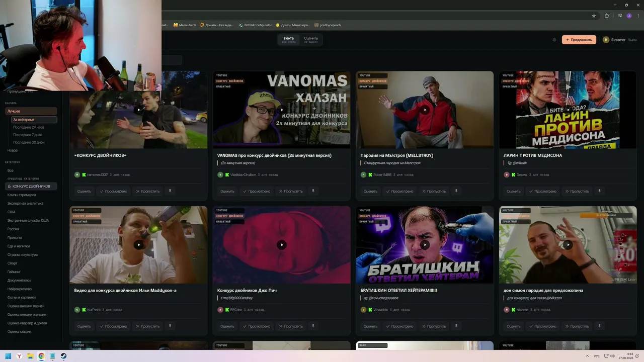The height and width of the screenshot is (362, 644).
Task: Pin the VladislavChulkov post
Action: 313,191
